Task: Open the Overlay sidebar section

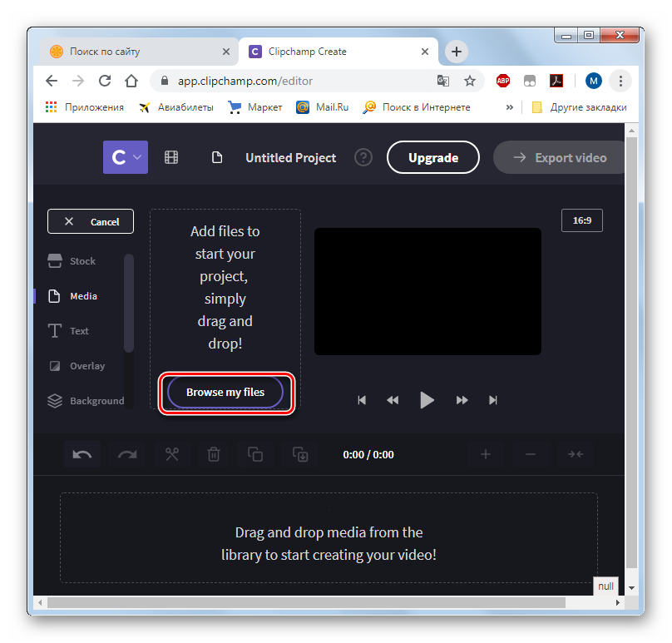Action: pyautogui.click(x=77, y=366)
